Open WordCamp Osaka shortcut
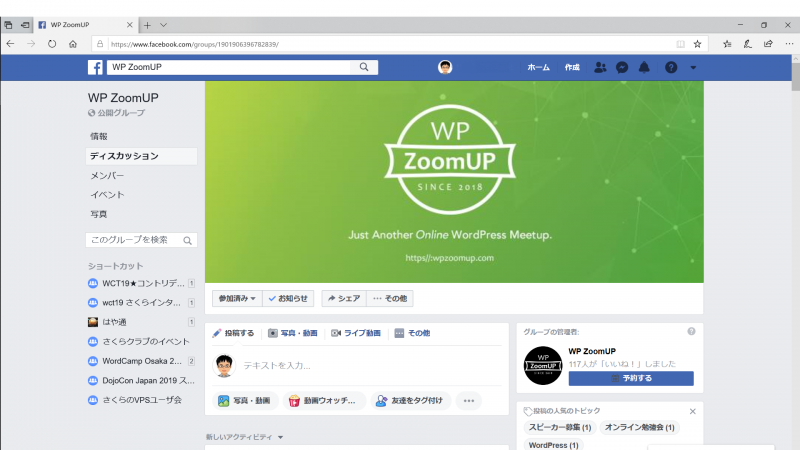The width and height of the screenshot is (800, 450). (x=141, y=361)
